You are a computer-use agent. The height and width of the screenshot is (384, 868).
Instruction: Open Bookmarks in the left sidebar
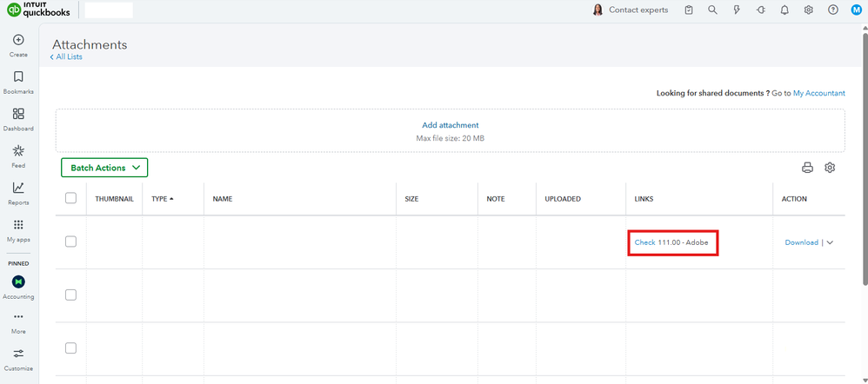click(x=18, y=77)
